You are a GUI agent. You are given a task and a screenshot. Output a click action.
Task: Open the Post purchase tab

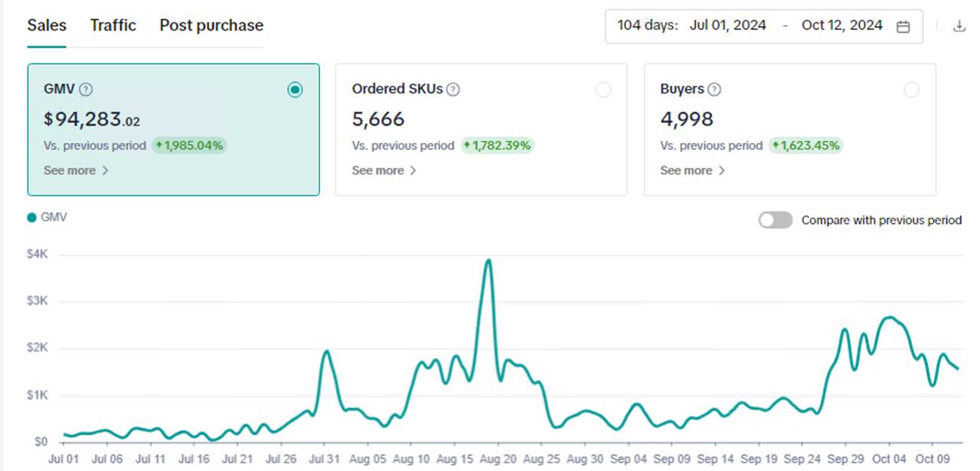(x=211, y=25)
